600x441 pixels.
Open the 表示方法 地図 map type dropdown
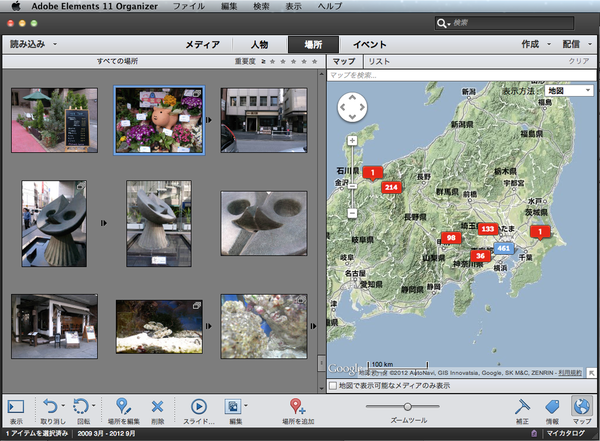coord(569,91)
